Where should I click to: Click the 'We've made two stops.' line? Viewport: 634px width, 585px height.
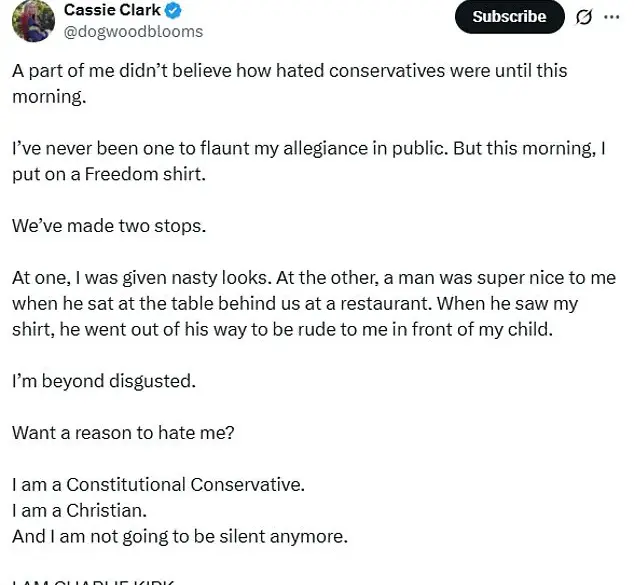coord(108,225)
